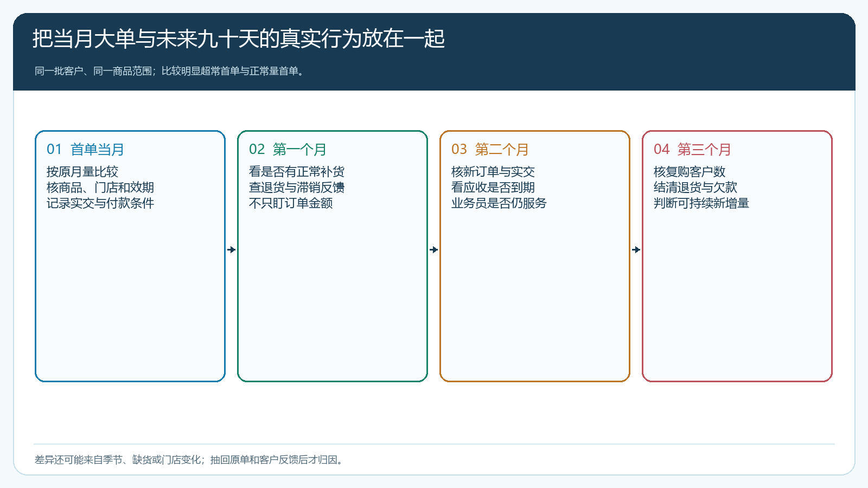
Task: Click the line 查退货与滞销反馈
Action: [297, 188]
